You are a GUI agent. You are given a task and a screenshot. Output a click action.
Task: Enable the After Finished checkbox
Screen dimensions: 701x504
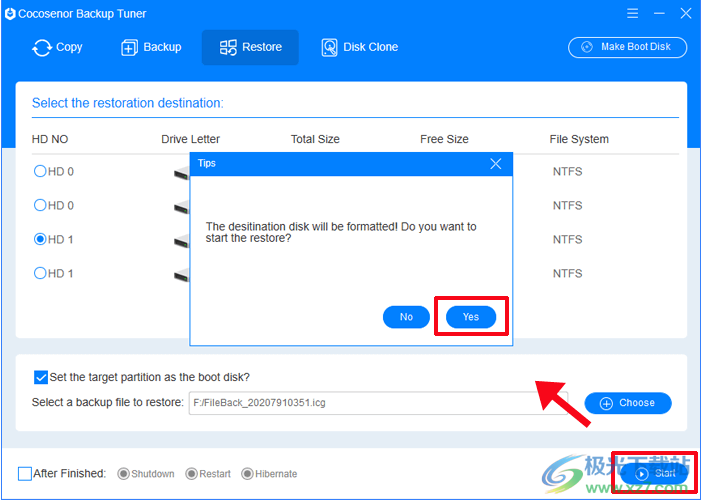pyautogui.click(x=25, y=474)
